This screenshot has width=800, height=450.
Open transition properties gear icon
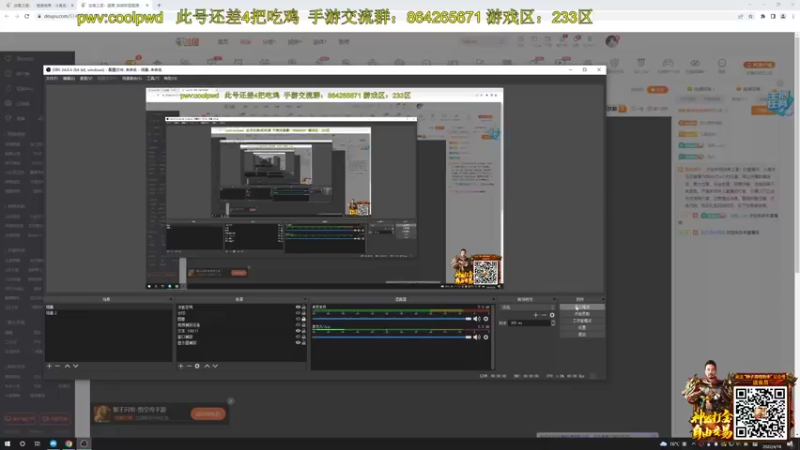(x=552, y=315)
